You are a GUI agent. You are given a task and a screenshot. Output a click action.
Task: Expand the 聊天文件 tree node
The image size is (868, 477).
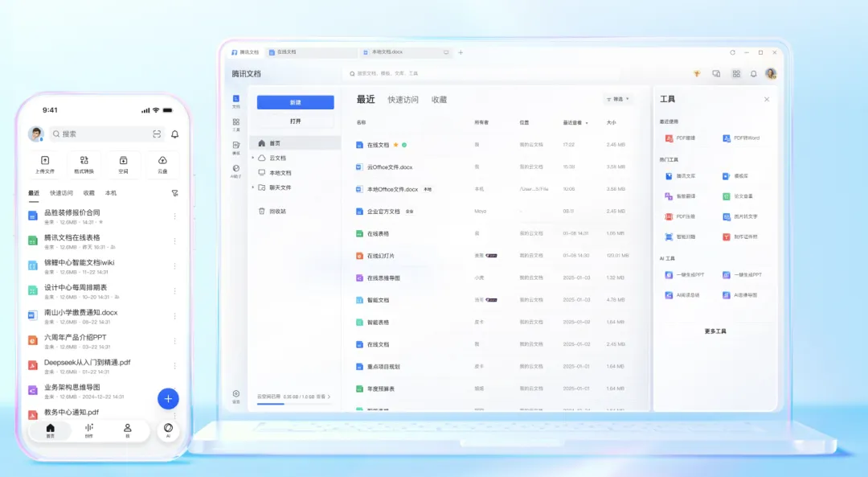pos(253,187)
